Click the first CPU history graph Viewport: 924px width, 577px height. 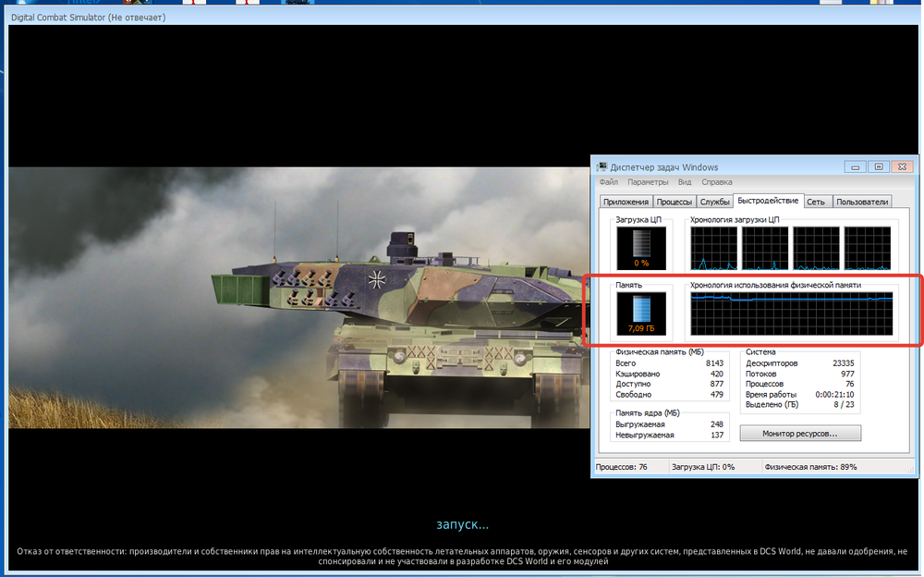pyautogui.click(x=713, y=249)
